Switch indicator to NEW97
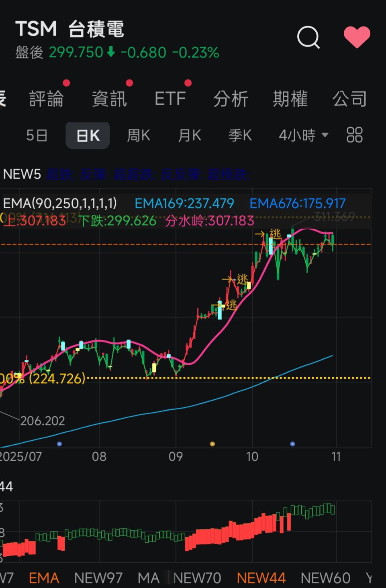Screen dimensions: 386x588 click(x=98, y=578)
